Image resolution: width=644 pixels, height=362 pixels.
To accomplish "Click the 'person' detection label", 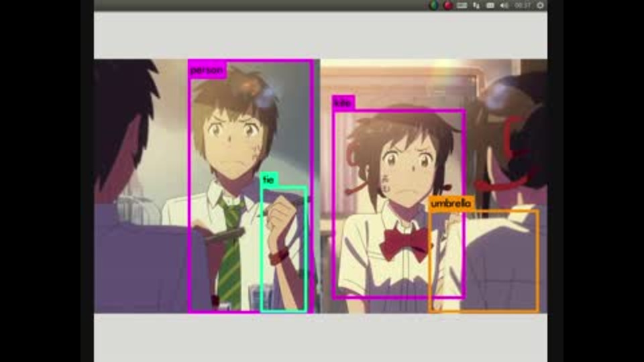I will point(207,70).
